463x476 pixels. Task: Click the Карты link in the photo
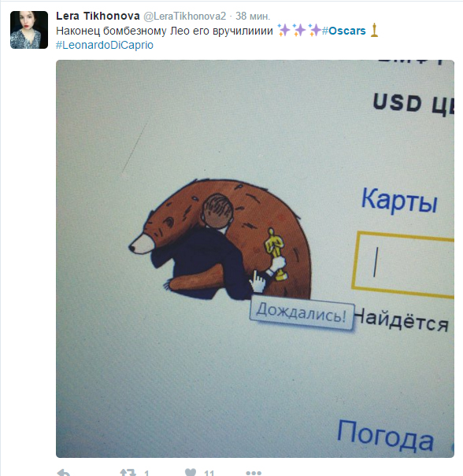(399, 200)
